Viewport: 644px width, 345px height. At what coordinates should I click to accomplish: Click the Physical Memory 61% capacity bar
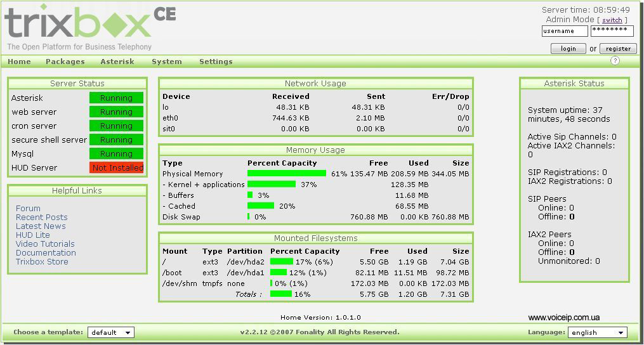(287, 174)
